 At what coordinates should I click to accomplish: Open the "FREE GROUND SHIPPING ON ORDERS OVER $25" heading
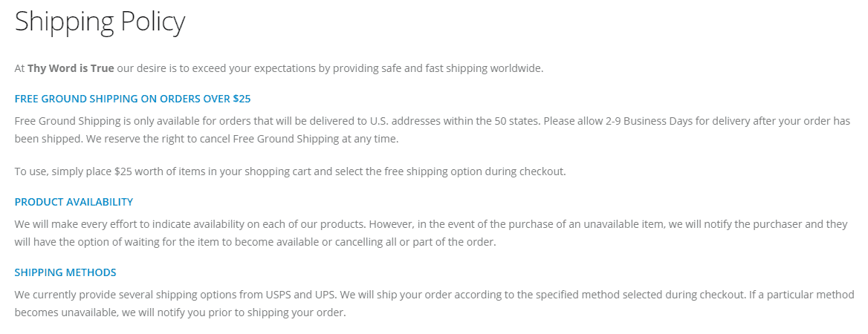click(x=132, y=99)
